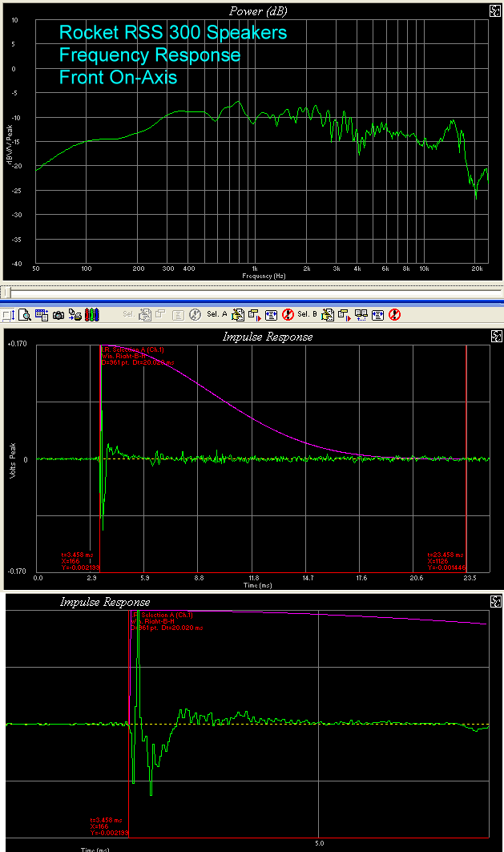The width and height of the screenshot is (504, 852).
Task: Click the Sel. B fit-to-selection icon
Action: click(378, 315)
